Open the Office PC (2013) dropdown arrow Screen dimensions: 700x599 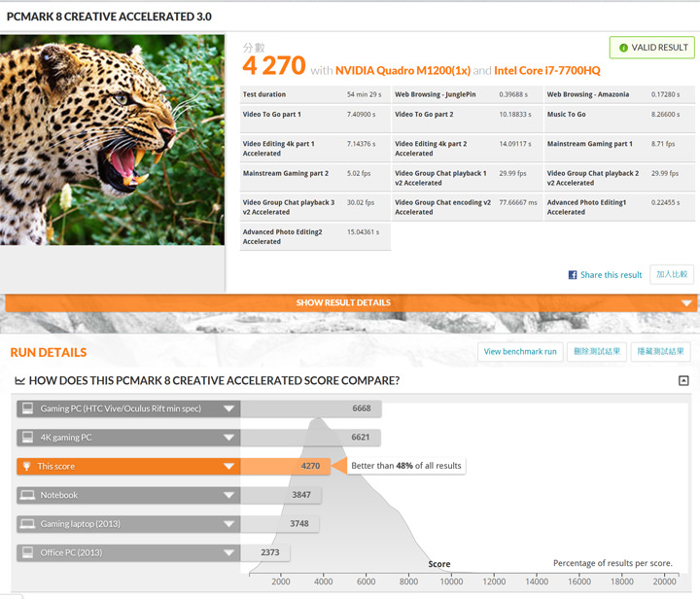228,552
